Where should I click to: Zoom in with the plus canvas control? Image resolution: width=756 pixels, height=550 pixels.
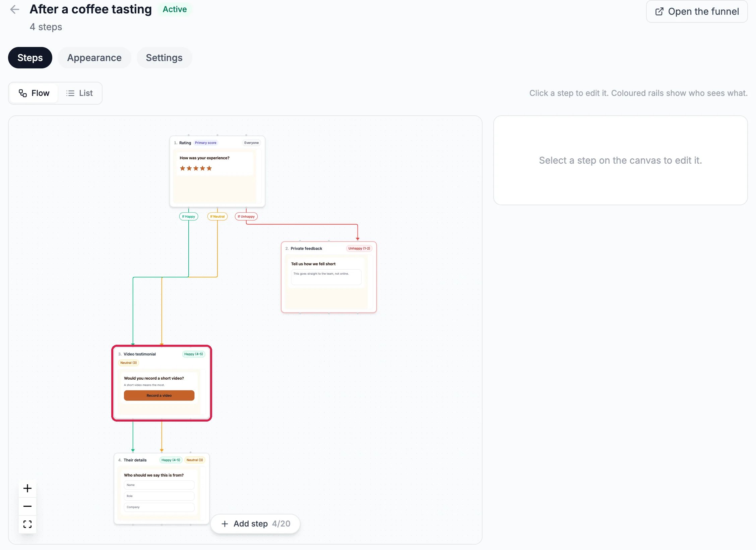[27, 488]
